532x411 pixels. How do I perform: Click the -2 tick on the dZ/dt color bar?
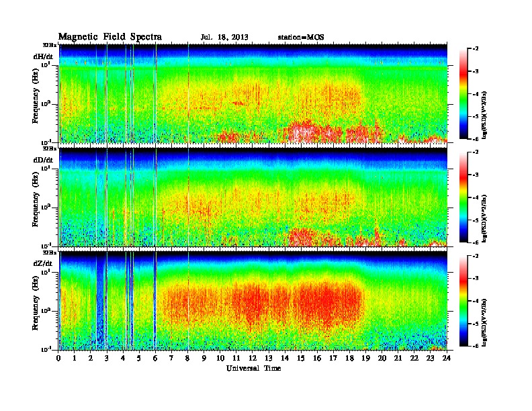pyautogui.click(x=476, y=256)
